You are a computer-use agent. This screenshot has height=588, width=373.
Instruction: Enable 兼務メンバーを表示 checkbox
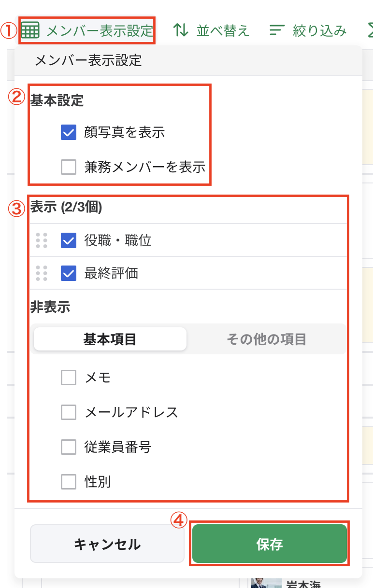pos(69,167)
